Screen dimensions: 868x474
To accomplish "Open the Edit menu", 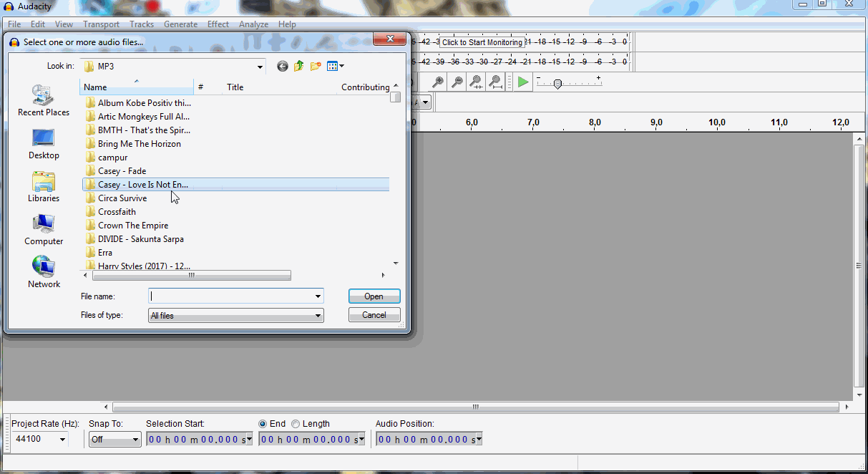I will (x=38, y=24).
